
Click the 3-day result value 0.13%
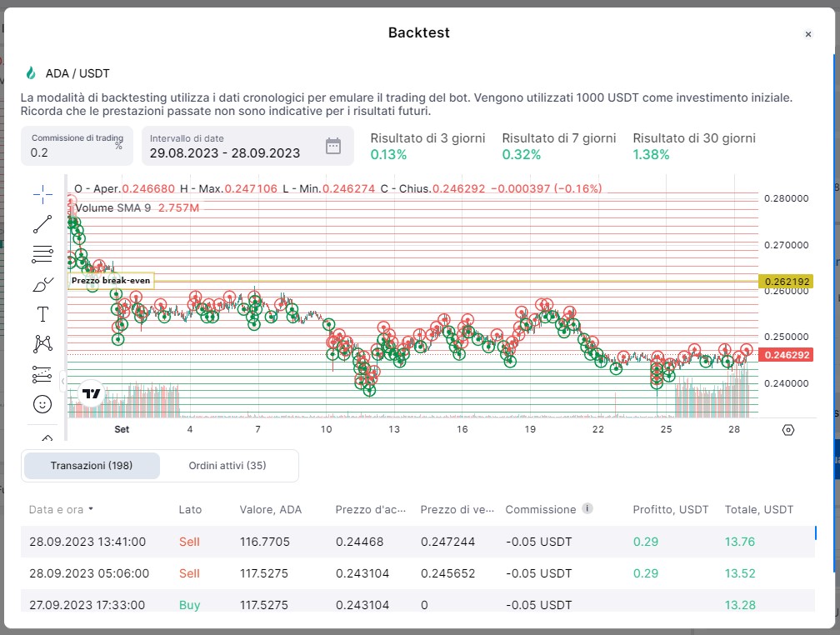point(388,155)
